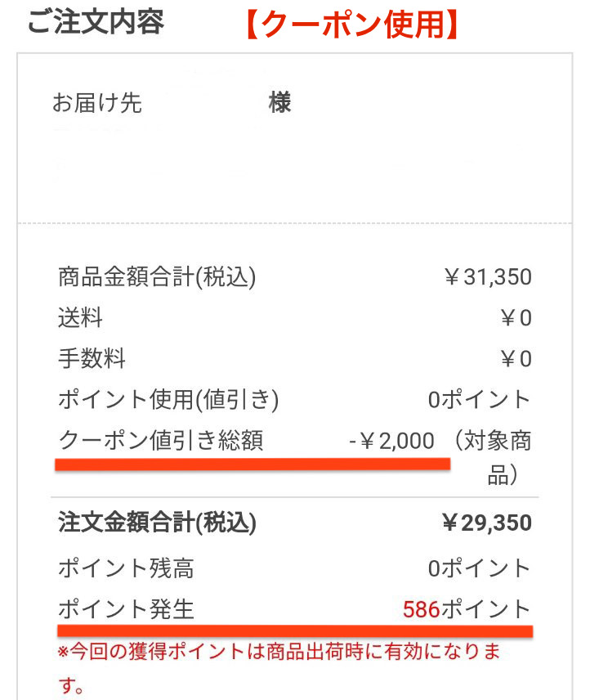Screen dimensions: 590x700
Task: Click the 注文金額合計(税込) bold label
Action: click(157, 523)
